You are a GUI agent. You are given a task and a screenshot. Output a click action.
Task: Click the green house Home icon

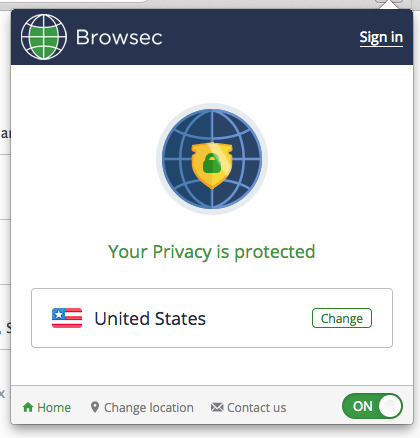tap(28, 407)
